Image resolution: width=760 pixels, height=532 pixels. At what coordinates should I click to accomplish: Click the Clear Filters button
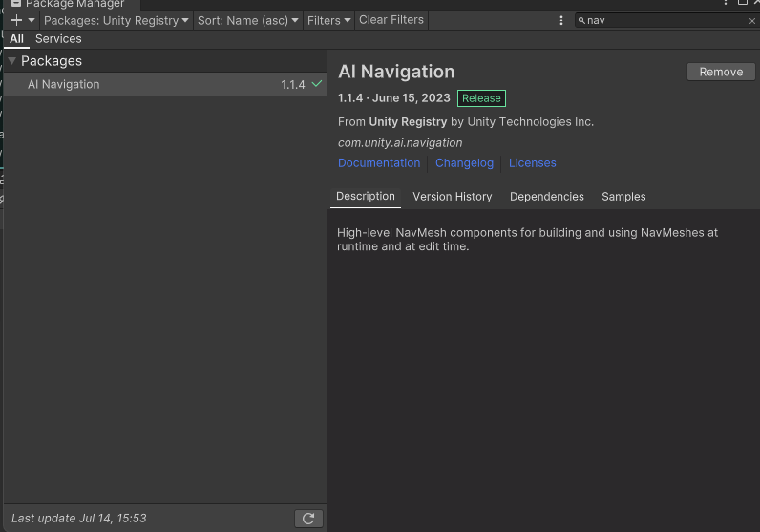pos(391,20)
